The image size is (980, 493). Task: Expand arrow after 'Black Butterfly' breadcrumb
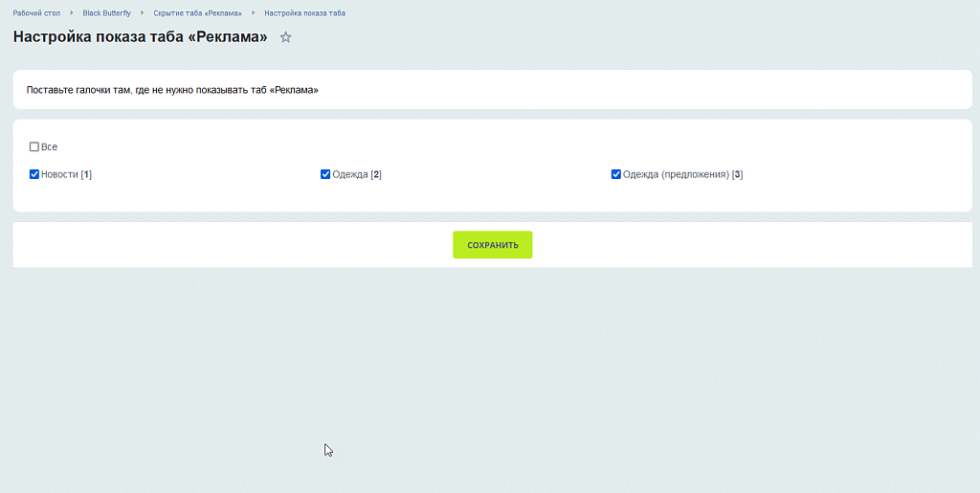point(142,13)
